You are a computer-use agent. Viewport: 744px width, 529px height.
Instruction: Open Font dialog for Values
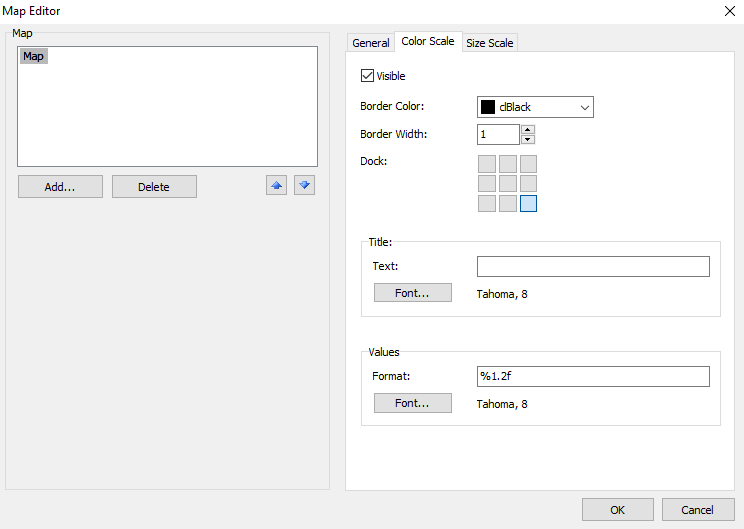coord(412,403)
